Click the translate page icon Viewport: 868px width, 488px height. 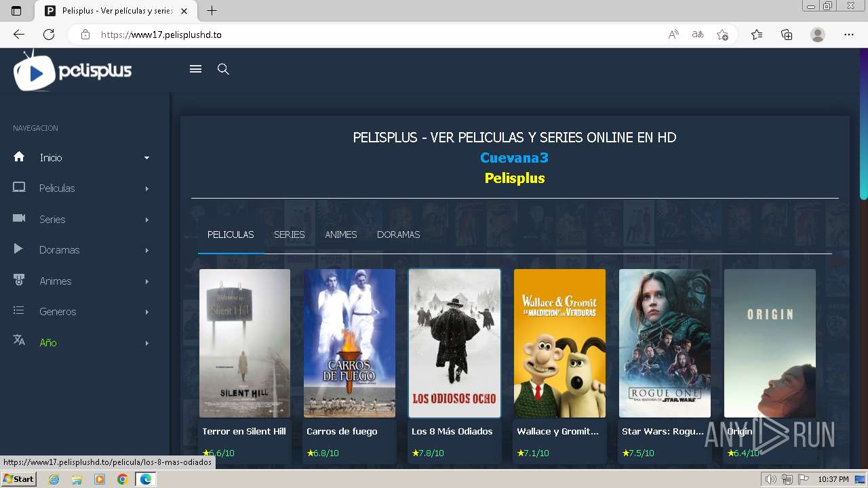click(698, 35)
